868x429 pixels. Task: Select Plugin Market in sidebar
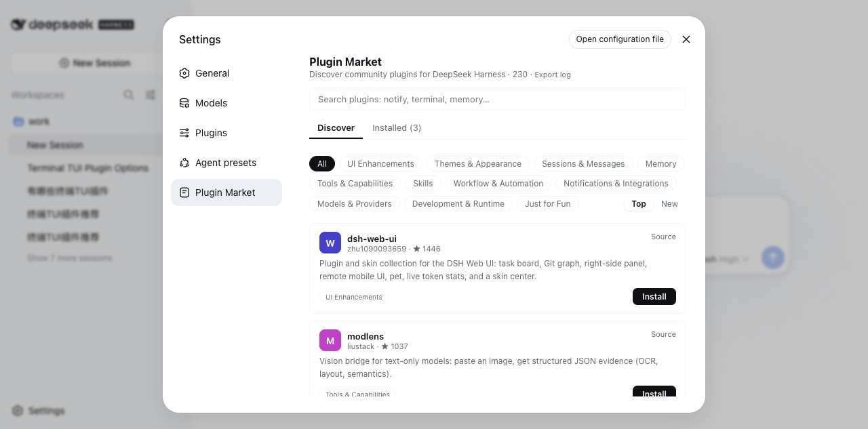(x=226, y=192)
